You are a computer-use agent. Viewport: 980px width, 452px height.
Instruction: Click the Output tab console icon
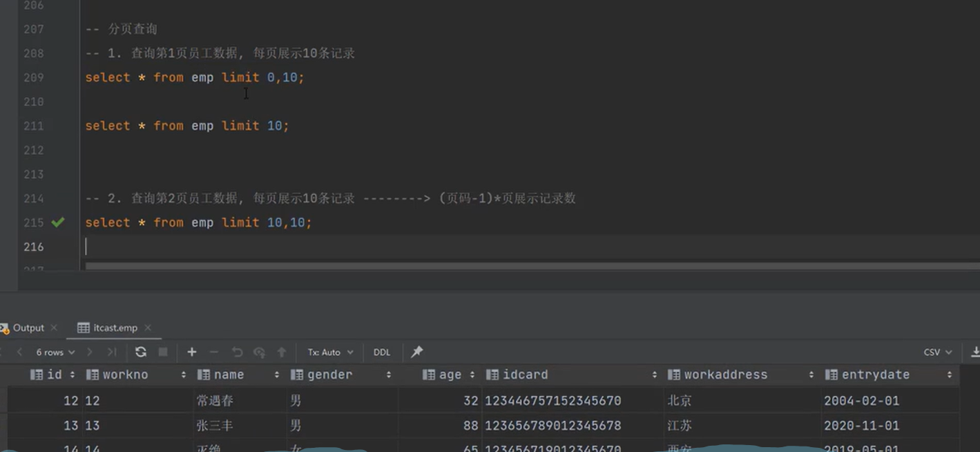[4, 328]
